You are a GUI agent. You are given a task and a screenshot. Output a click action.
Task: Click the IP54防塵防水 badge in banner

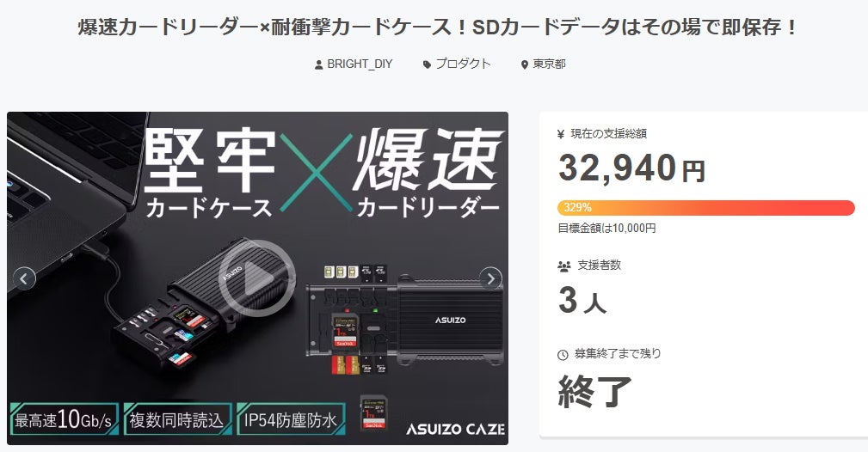(291, 420)
